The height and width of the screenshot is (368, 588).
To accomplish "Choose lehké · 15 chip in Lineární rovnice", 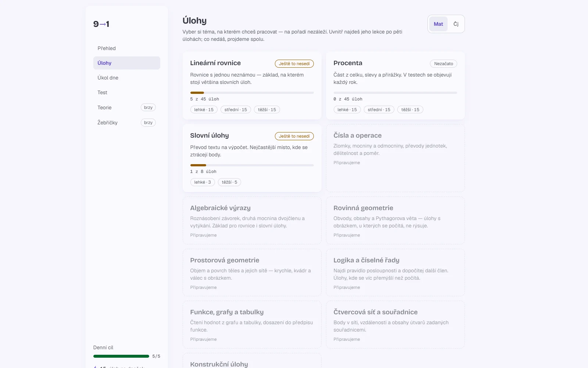I will pyautogui.click(x=204, y=110).
